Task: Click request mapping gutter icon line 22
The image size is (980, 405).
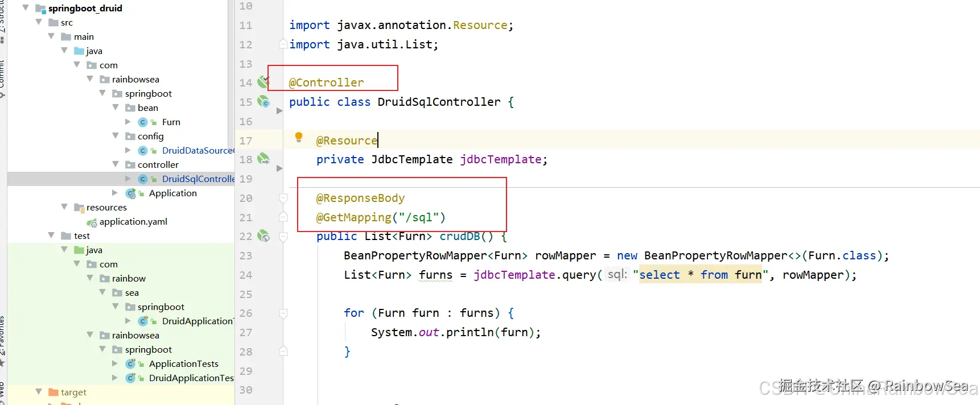Action: pos(263,235)
